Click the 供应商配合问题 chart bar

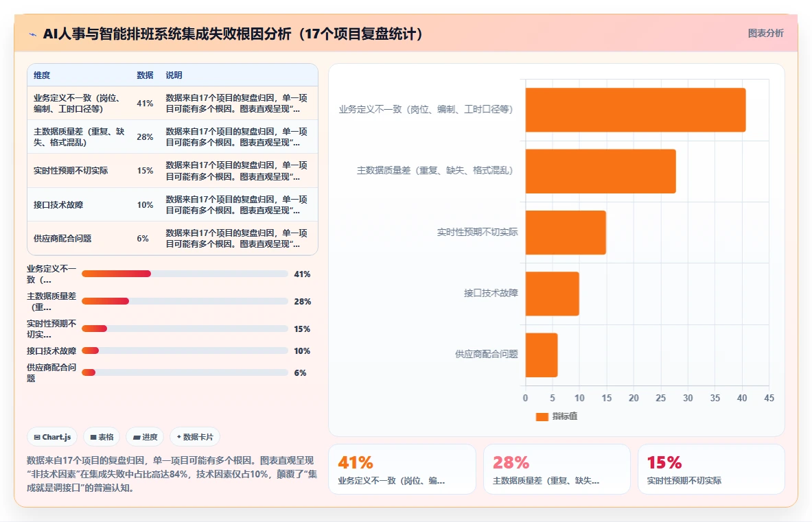click(x=541, y=355)
